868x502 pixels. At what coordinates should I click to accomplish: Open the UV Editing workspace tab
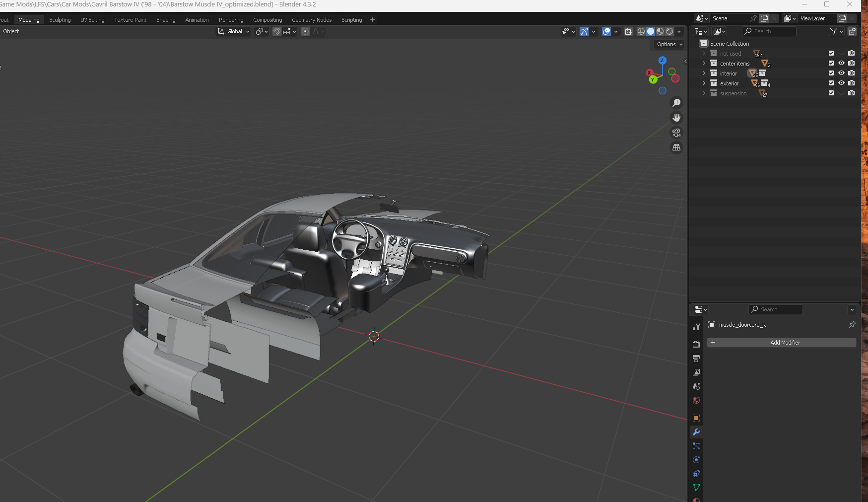(92, 20)
